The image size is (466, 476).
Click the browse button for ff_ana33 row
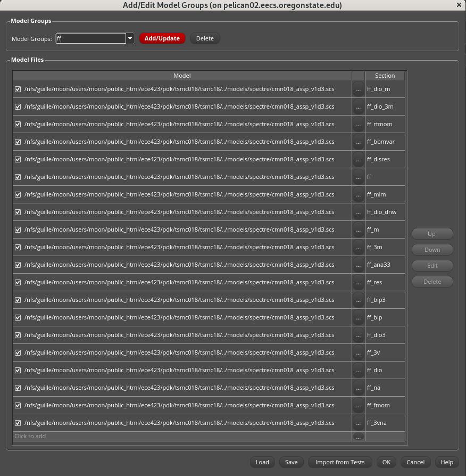358,265
